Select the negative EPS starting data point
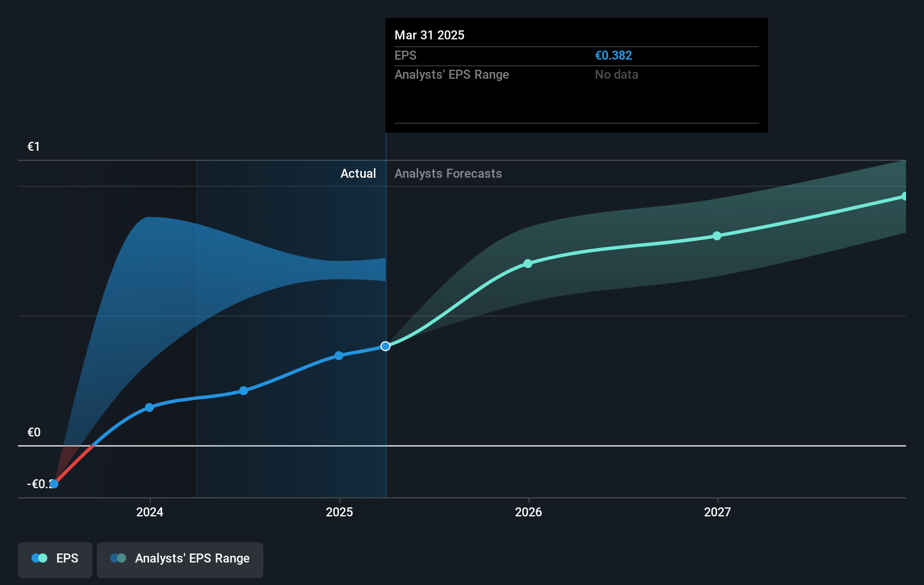Viewport: 924px width, 585px height. point(54,484)
